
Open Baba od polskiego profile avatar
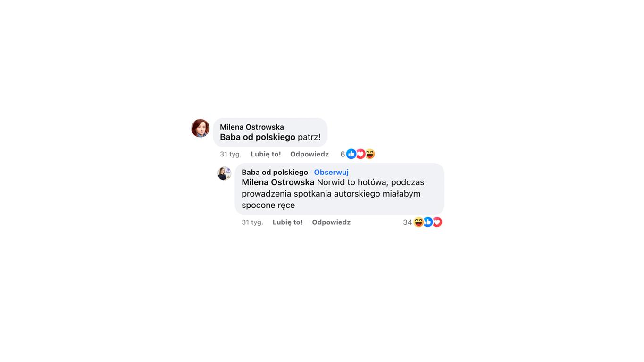pos(224,173)
